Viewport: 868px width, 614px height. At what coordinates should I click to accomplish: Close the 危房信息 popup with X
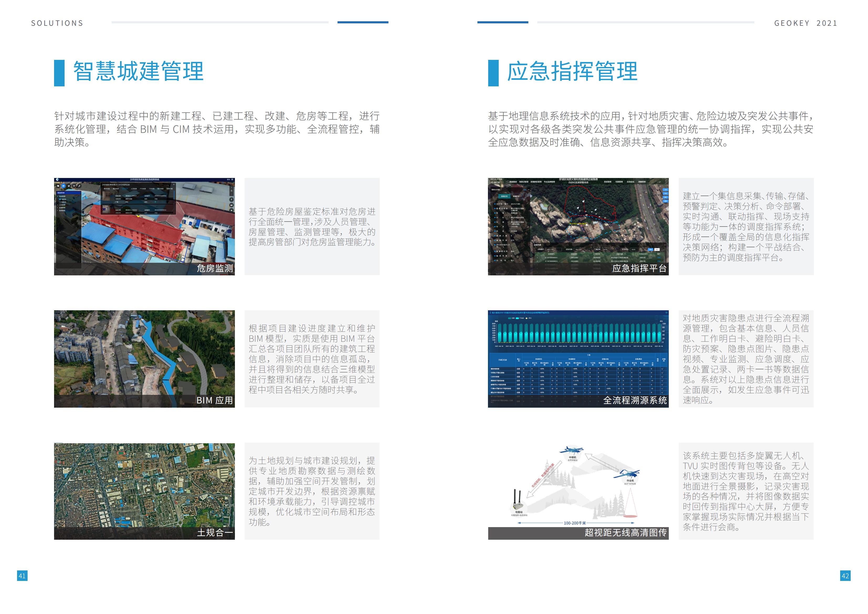pyautogui.click(x=174, y=185)
